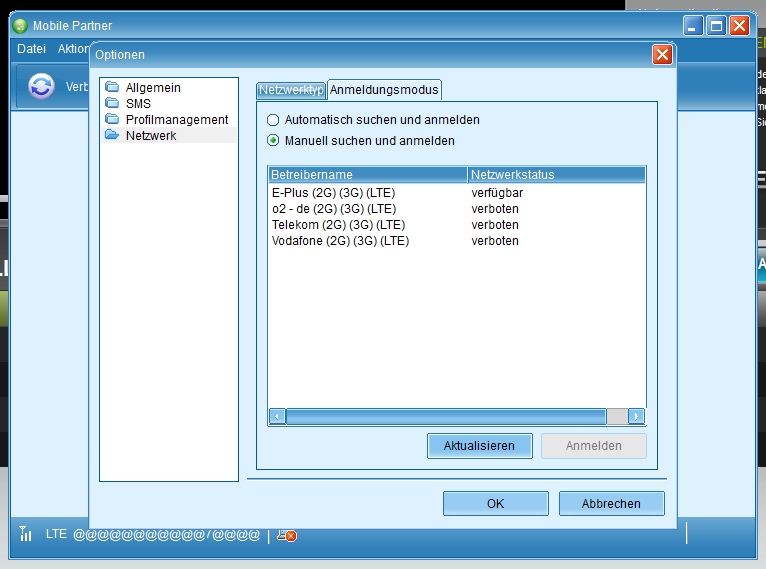Minimize the Mobile Partner window
This screenshot has width=766, height=569.
tap(693, 25)
